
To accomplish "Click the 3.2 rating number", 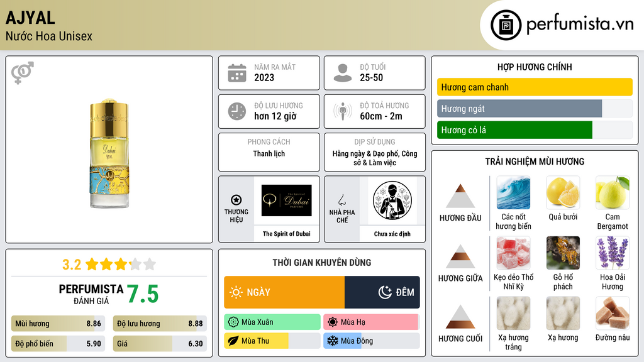I will (x=72, y=265).
